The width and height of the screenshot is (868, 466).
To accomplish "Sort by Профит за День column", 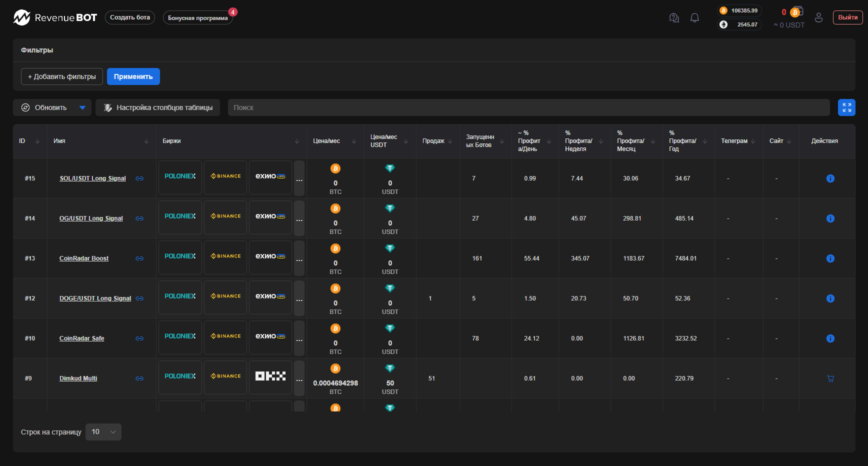I will pyautogui.click(x=549, y=141).
